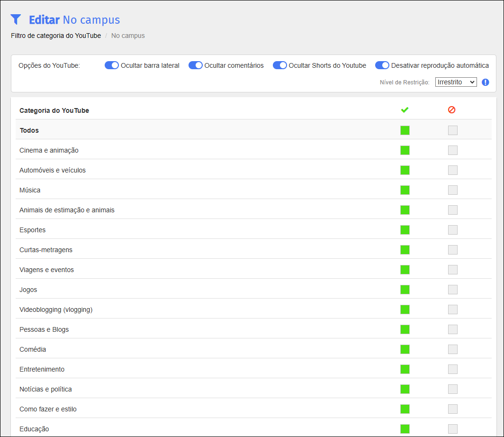Click the Todos row label

click(x=29, y=130)
